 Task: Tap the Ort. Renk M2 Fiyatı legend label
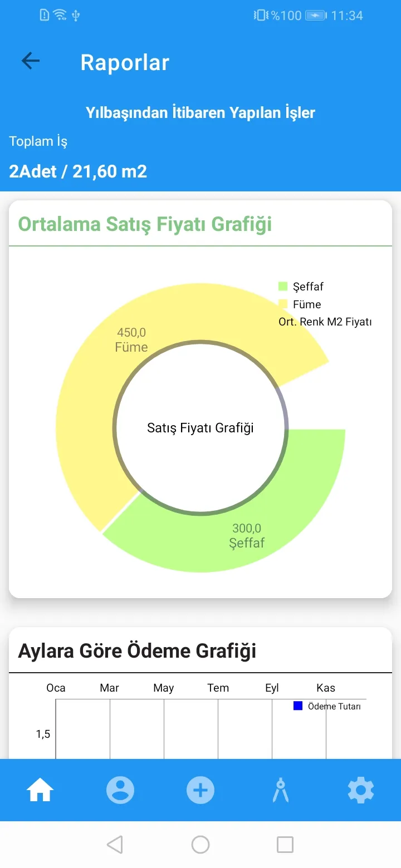click(x=325, y=322)
